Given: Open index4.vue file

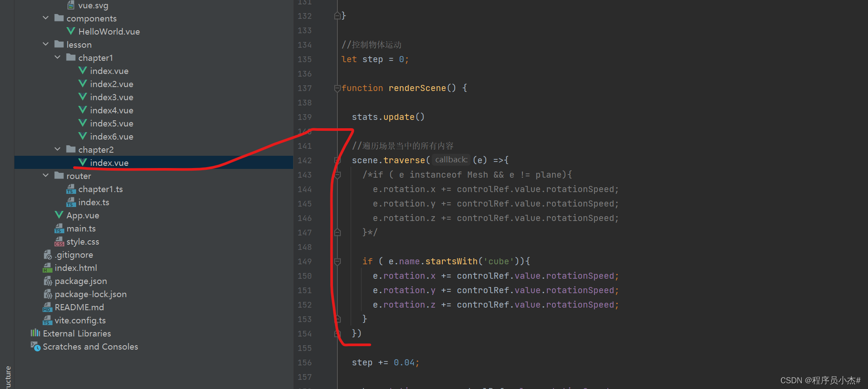Looking at the screenshot, I should [112, 110].
